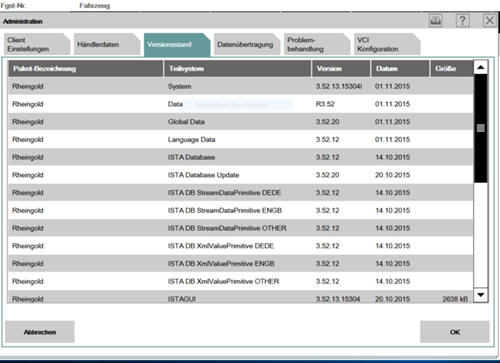Click the Fahrzeug label at top

[95, 6]
